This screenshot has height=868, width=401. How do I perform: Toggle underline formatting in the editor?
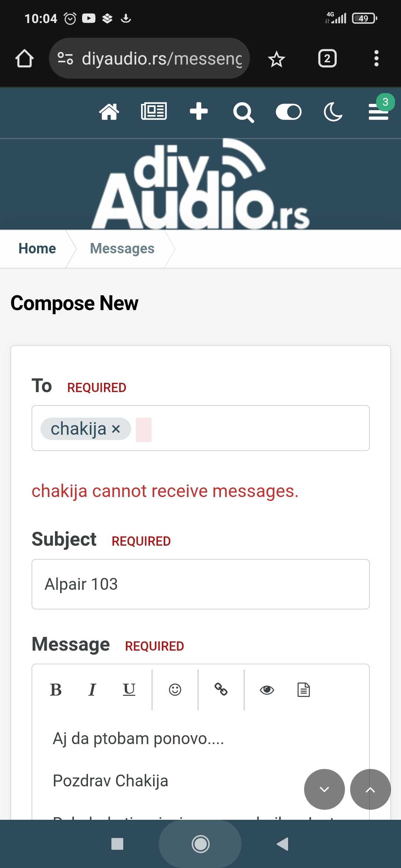[x=129, y=690]
